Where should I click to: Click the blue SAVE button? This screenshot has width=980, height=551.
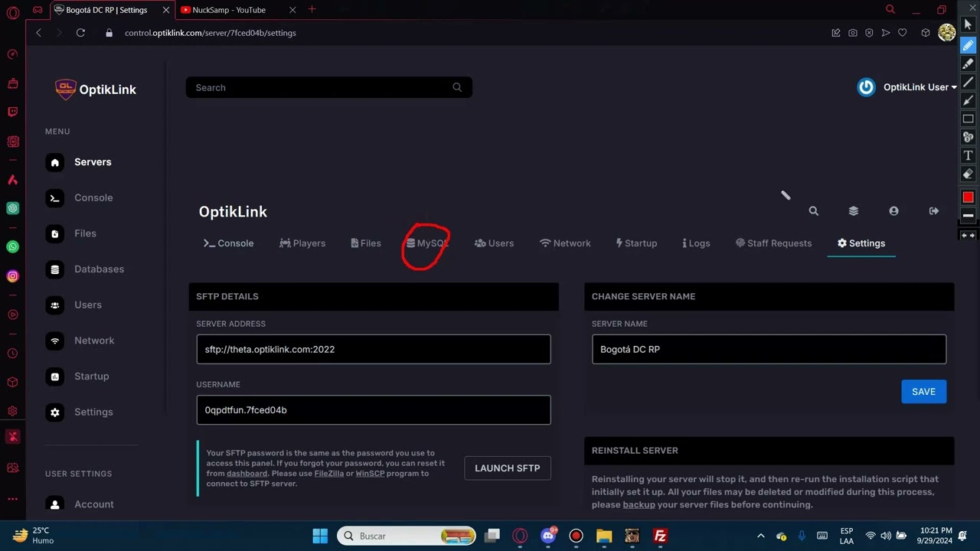pos(923,392)
